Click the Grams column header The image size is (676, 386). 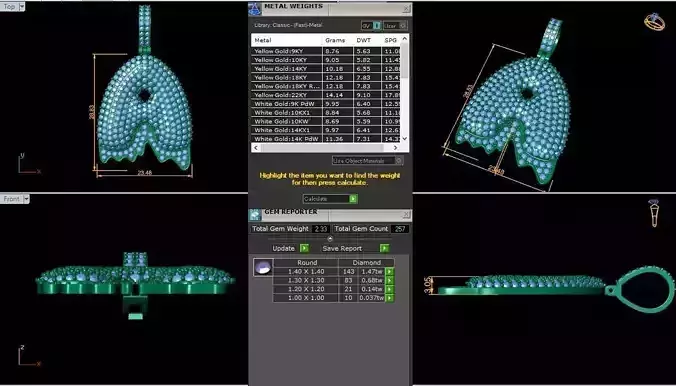coord(338,40)
